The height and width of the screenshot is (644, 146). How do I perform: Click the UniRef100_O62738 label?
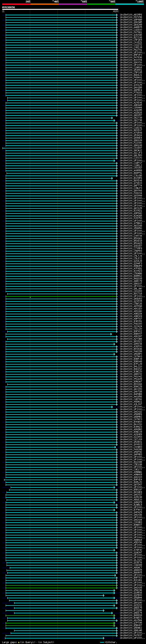click(131, 120)
